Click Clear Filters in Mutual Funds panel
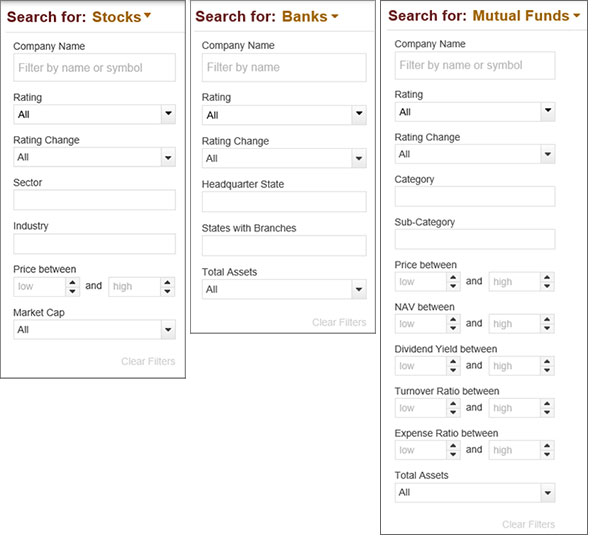Image resolution: width=600 pixels, height=545 pixels. coord(528,524)
